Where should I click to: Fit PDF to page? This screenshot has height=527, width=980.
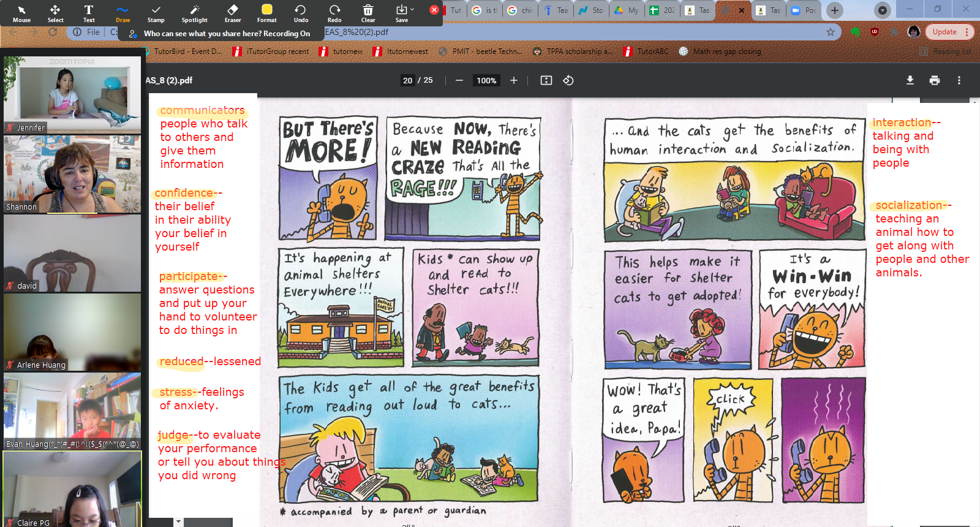(x=546, y=80)
